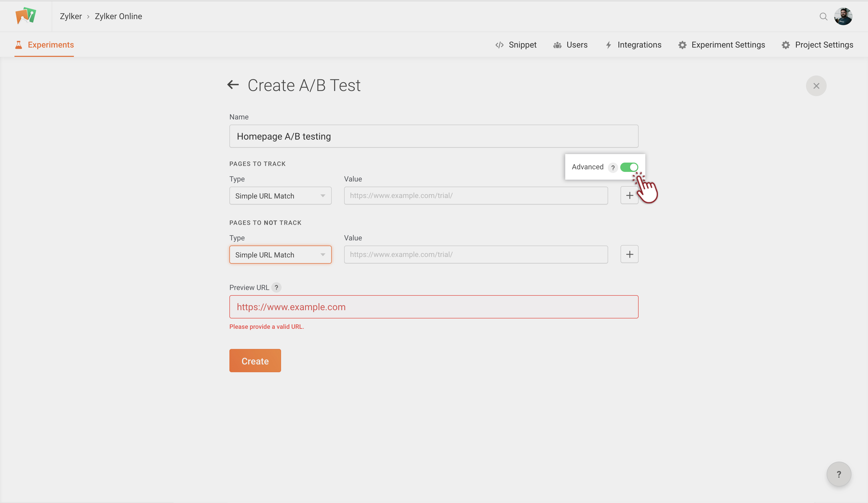Screen dimensions: 868x503
Task: Click the back arrow beside Create A/B Test
Action: 233,85
